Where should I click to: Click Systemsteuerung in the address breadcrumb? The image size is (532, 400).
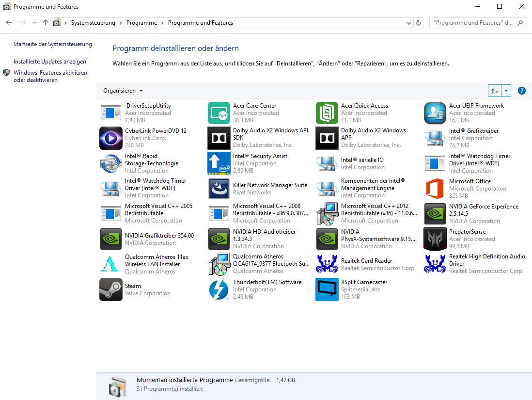pyautogui.click(x=93, y=23)
